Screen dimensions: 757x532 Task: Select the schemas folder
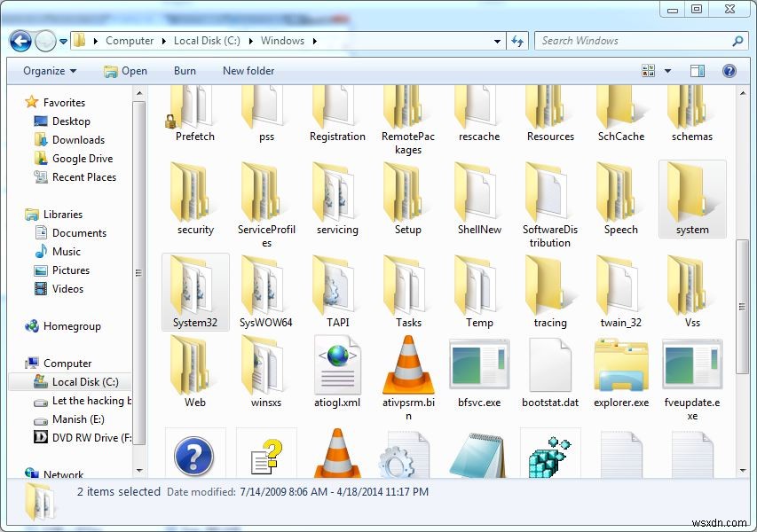point(692,115)
